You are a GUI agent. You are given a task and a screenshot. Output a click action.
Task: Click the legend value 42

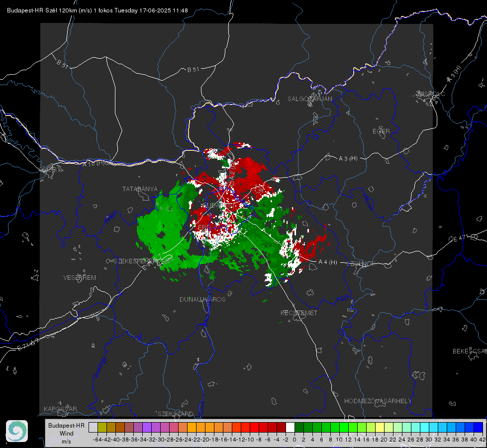tap(483, 440)
